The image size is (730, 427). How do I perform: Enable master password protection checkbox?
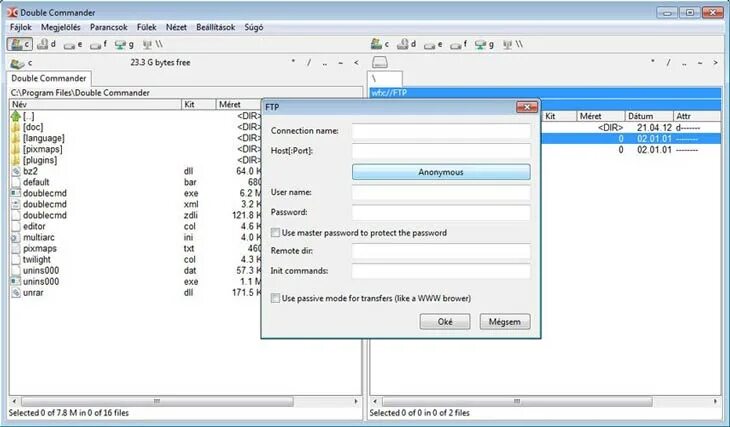point(276,232)
